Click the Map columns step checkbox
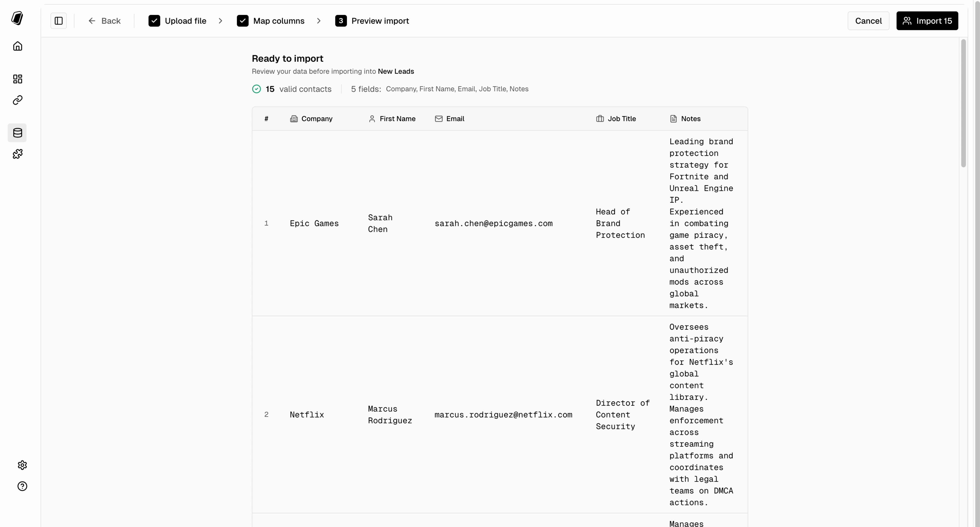Image resolution: width=980 pixels, height=527 pixels. click(243, 20)
